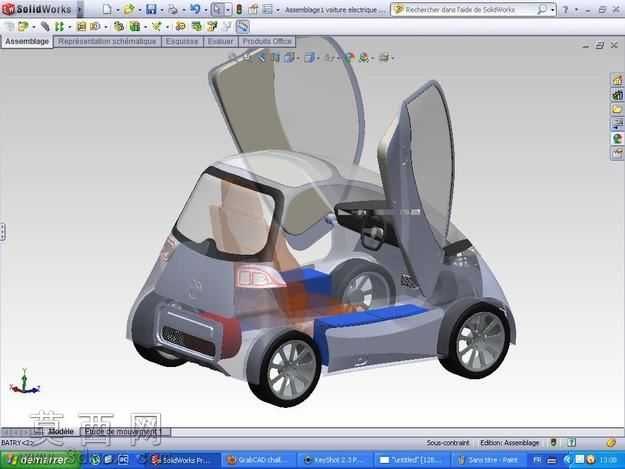Viewport: 625px width, 469px height.
Task: Open the search options dropdown arrow
Action: (552, 10)
